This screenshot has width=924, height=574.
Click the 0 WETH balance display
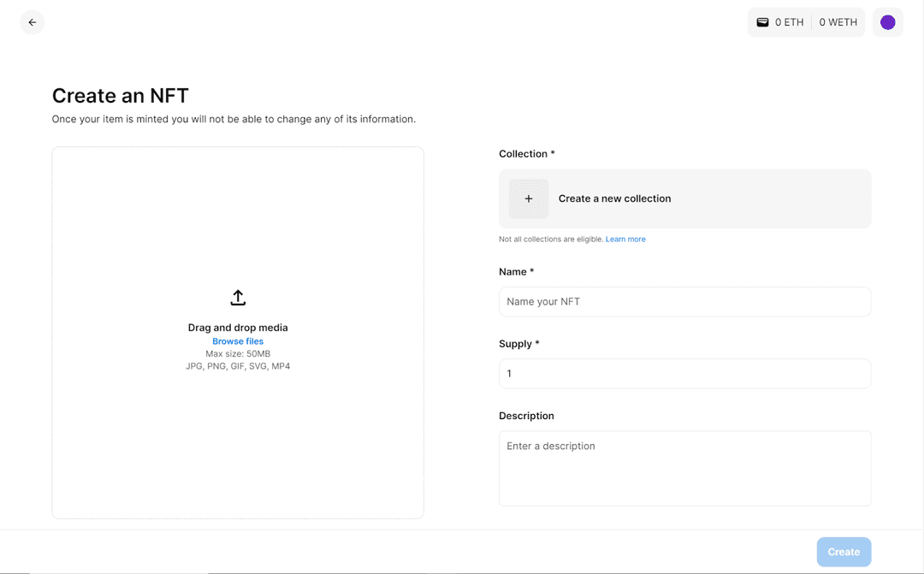coord(838,22)
